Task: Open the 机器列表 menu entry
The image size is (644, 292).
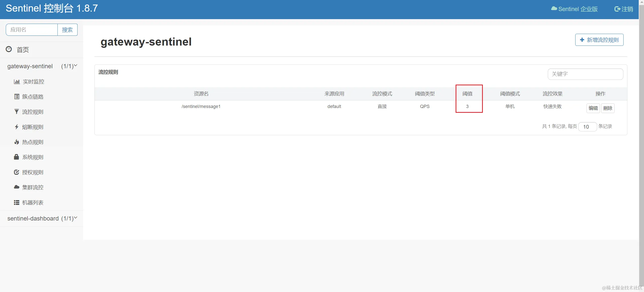Action: click(x=33, y=202)
